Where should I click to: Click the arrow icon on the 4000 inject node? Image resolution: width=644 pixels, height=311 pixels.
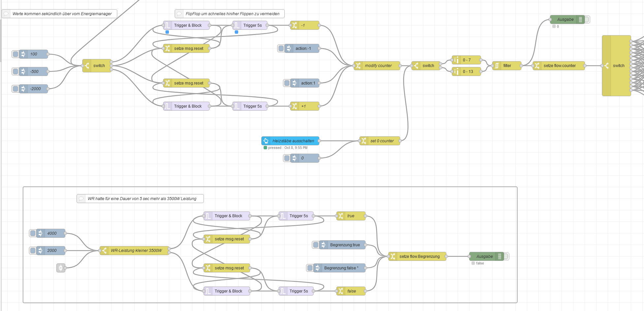[x=41, y=233]
